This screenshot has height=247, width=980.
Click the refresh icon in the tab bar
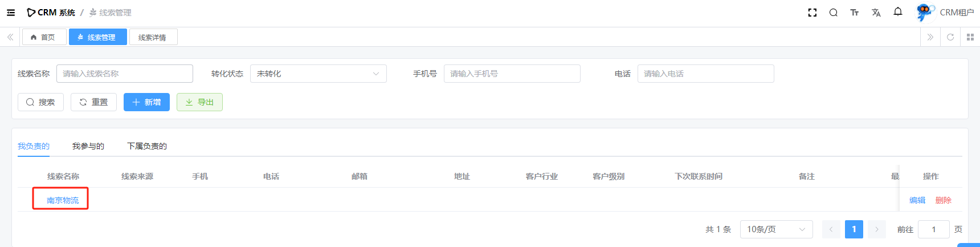(x=950, y=37)
